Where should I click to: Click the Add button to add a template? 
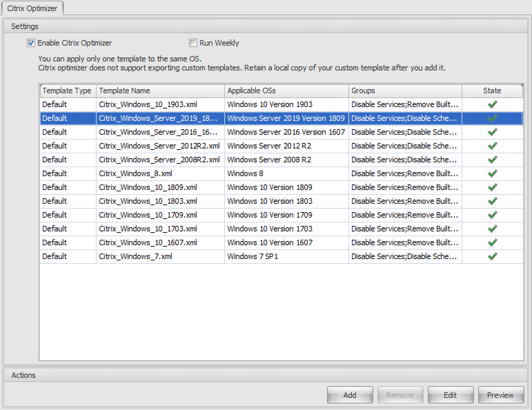click(349, 395)
